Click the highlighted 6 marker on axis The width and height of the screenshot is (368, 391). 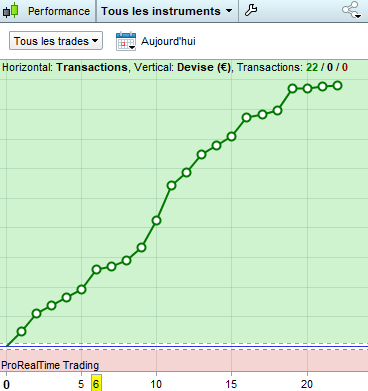click(96, 384)
